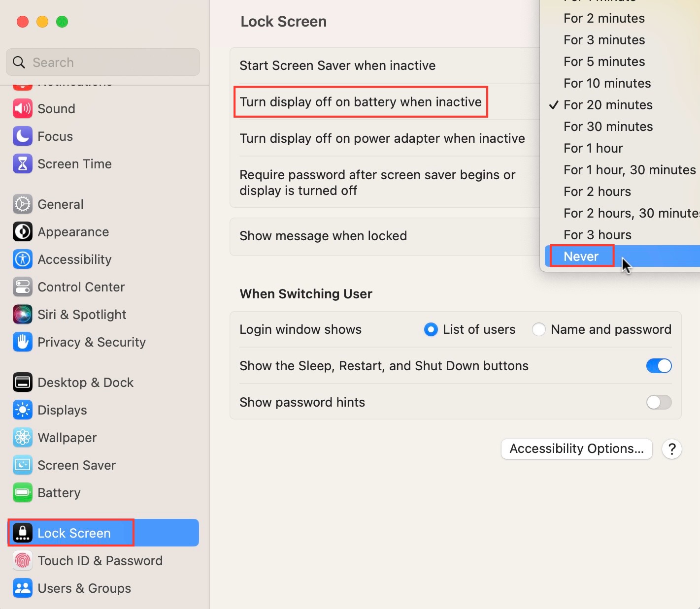Disable Show the Sleep, Restart, Shut Down buttons
The image size is (700, 609).
[659, 366]
